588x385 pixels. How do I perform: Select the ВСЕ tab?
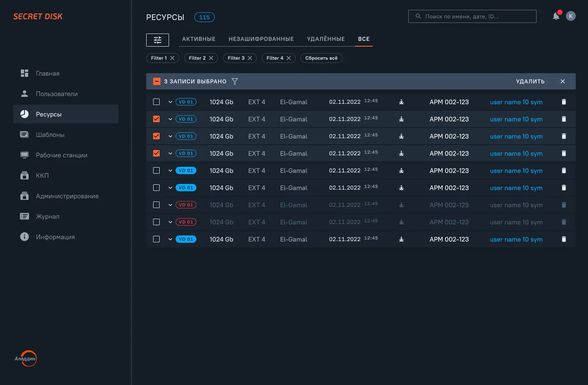[x=364, y=39]
